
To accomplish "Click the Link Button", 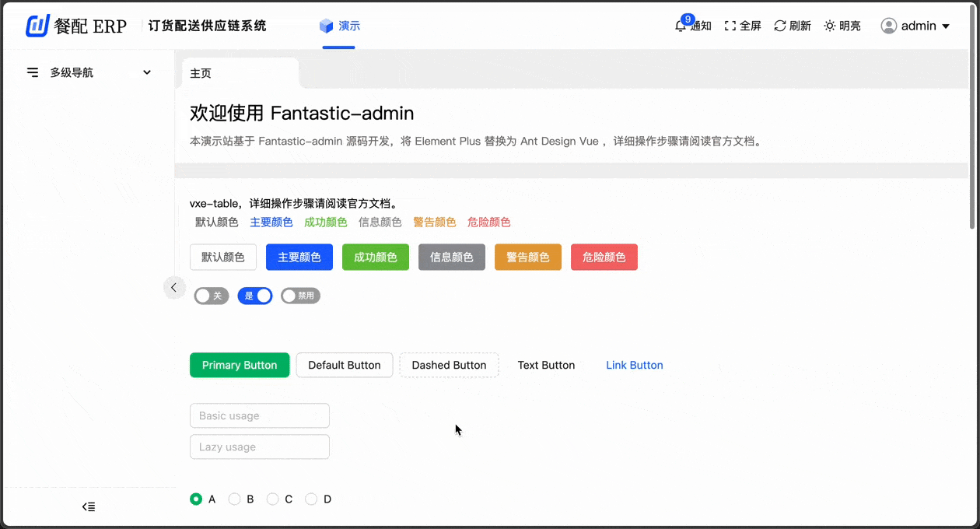I will tap(634, 365).
